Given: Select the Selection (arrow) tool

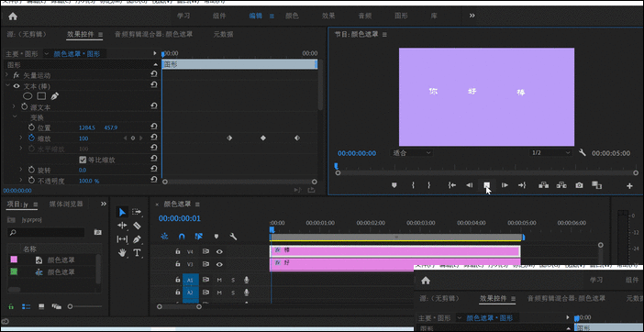Looking at the screenshot, I should tap(122, 212).
